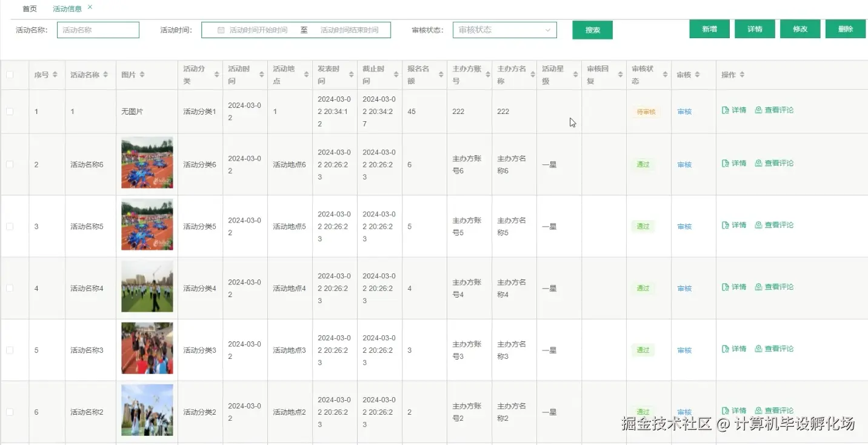Open the image thumbnail of the 活动名称2 row

click(147, 410)
